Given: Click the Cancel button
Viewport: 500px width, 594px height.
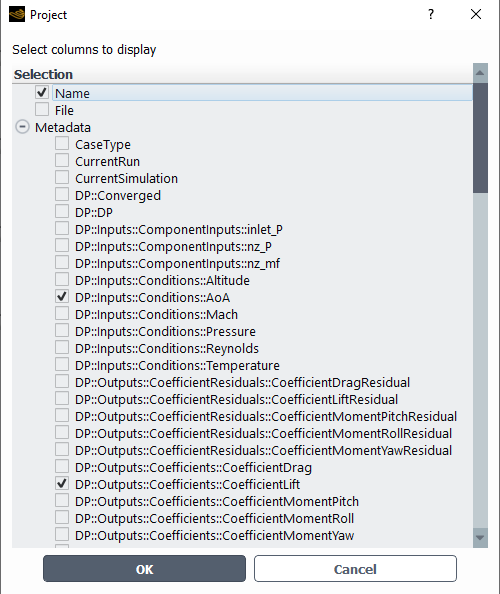Looking at the screenshot, I should point(355,569).
